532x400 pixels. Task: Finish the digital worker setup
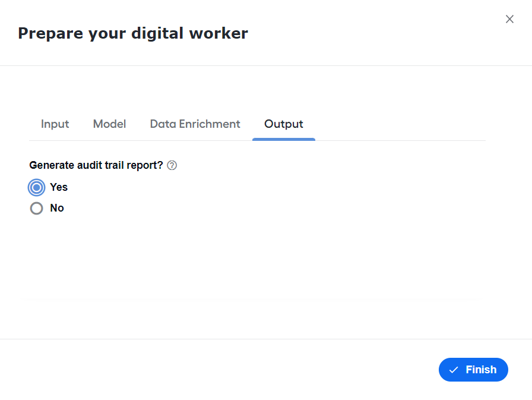[473, 370]
